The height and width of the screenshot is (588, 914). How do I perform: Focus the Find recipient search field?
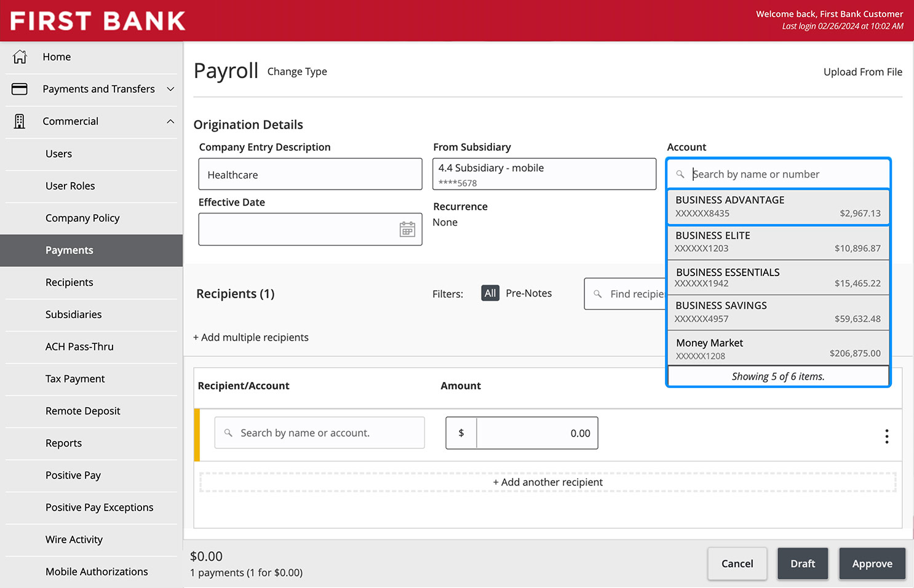point(626,294)
